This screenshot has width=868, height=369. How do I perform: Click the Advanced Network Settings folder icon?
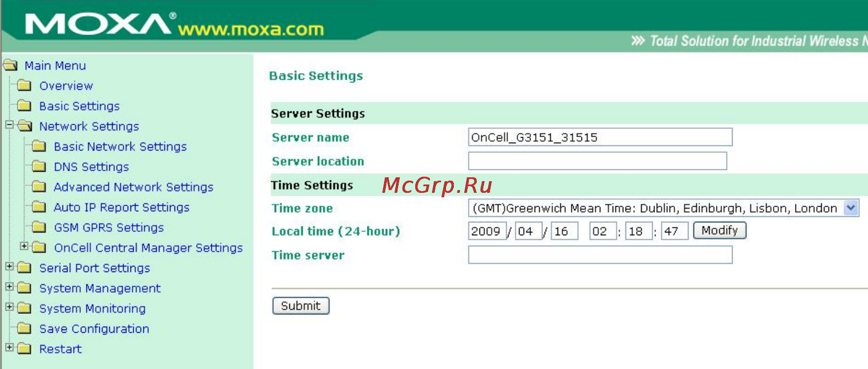(38, 187)
